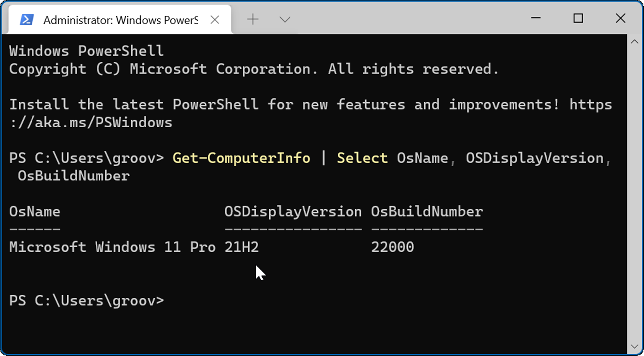Image resolution: width=644 pixels, height=356 pixels.
Task: Collapse the terminal dropdown arrow
Action: 284,19
